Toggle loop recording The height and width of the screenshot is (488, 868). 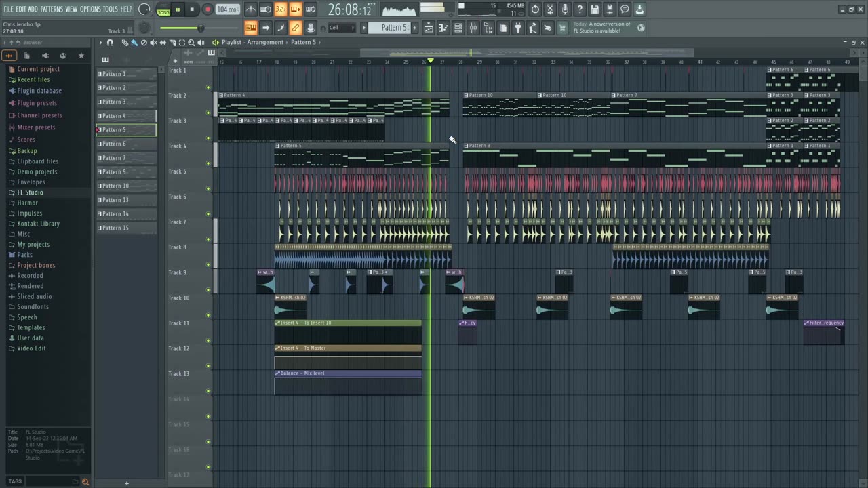[x=311, y=9]
